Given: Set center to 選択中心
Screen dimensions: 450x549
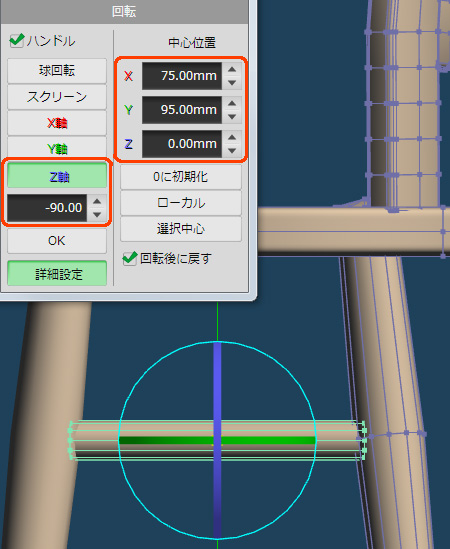Looking at the screenshot, I should (x=181, y=229).
